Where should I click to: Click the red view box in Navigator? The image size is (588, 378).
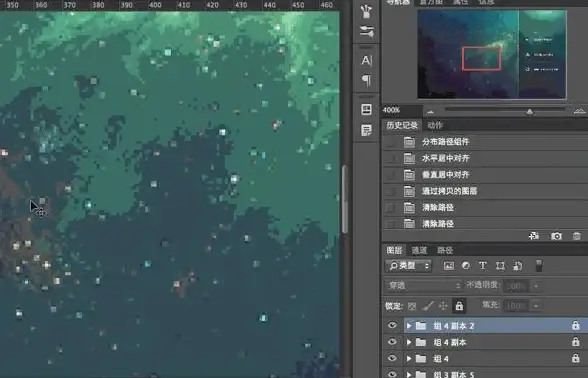point(482,58)
